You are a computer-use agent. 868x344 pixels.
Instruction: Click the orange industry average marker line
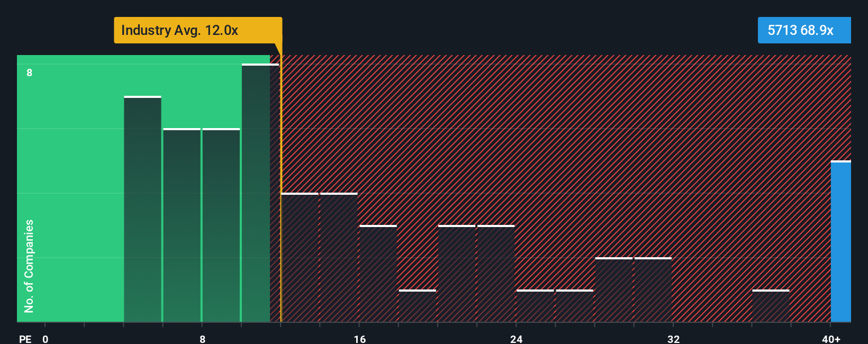coord(281,188)
